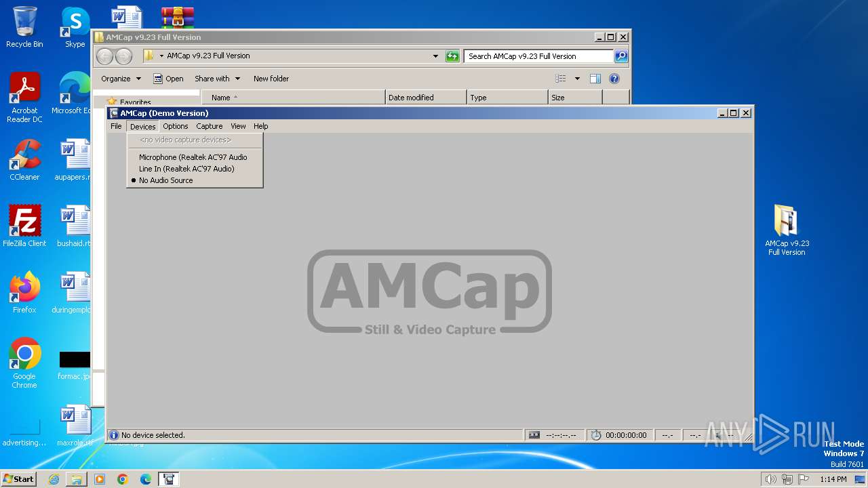Click the green refresh icon in Explorer
Image resolution: width=868 pixels, height=488 pixels.
tap(452, 56)
